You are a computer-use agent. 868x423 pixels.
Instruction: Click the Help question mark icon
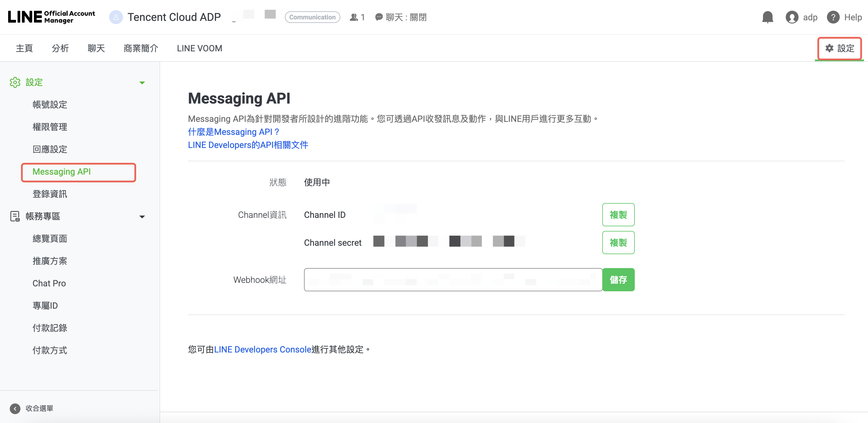tap(833, 17)
